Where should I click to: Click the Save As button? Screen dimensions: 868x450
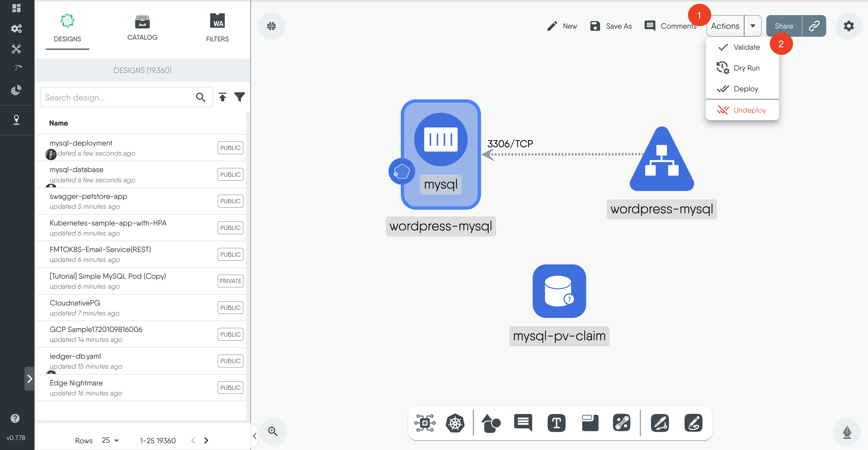(611, 26)
